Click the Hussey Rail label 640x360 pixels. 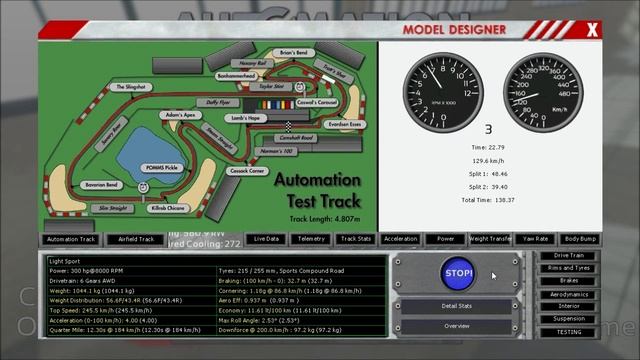point(252,63)
